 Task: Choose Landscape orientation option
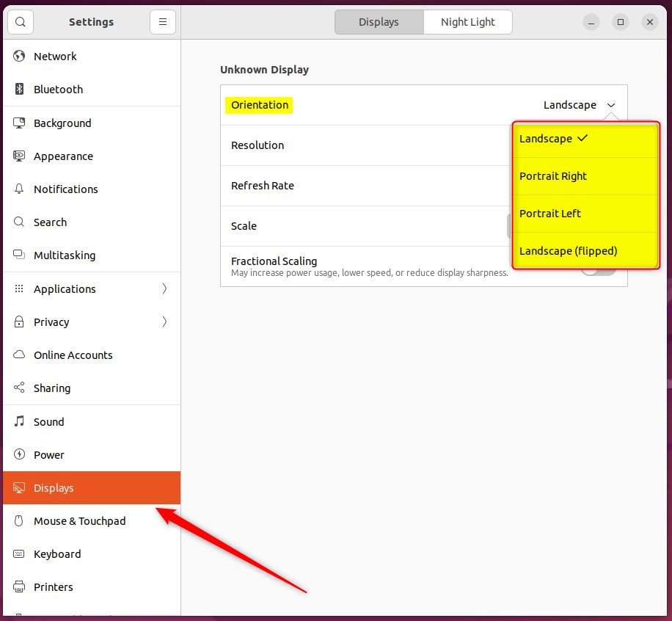tap(585, 139)
